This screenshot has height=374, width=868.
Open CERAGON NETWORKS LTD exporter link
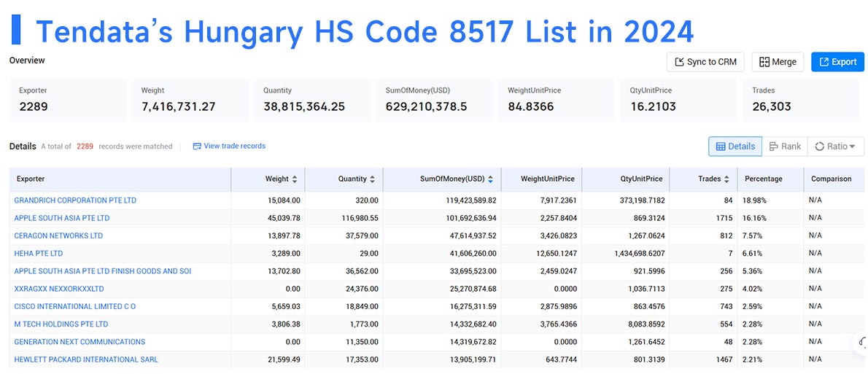58,235
